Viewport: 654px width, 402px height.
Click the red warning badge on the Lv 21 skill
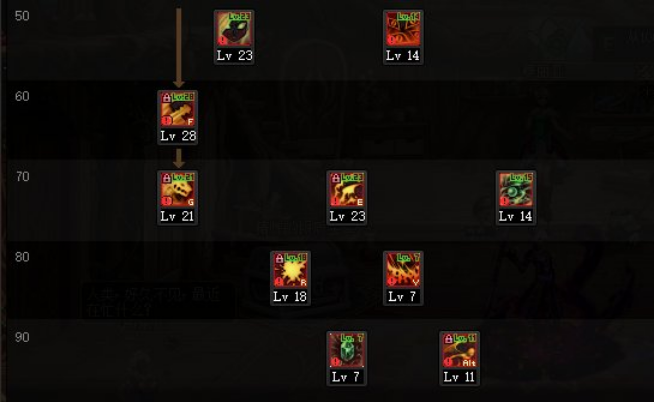167,201
